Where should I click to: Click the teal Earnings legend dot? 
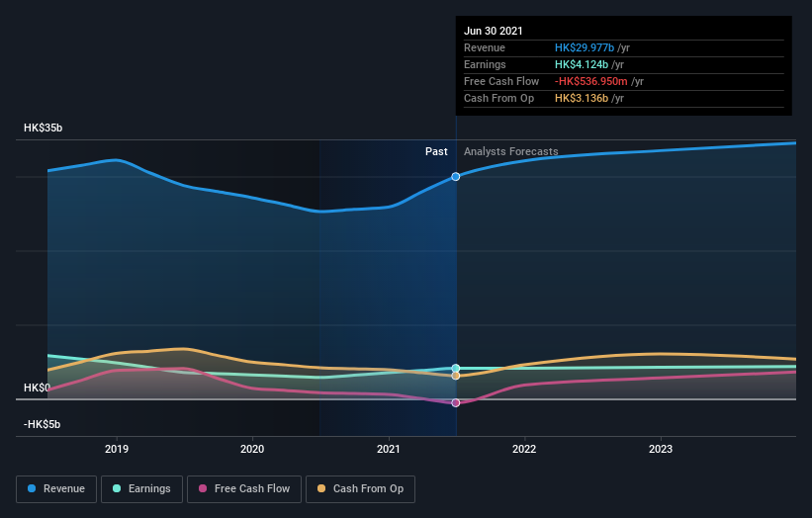(x=117, y=488)
